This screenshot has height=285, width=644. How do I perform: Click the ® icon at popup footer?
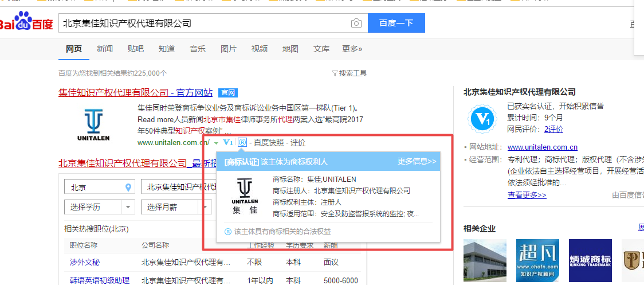pos(228,232)
